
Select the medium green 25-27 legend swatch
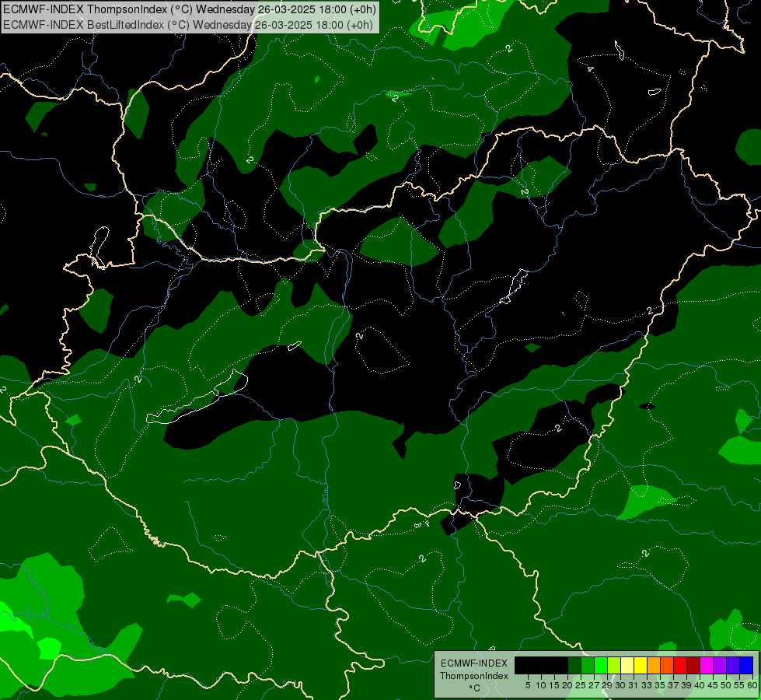coord(587,665)
